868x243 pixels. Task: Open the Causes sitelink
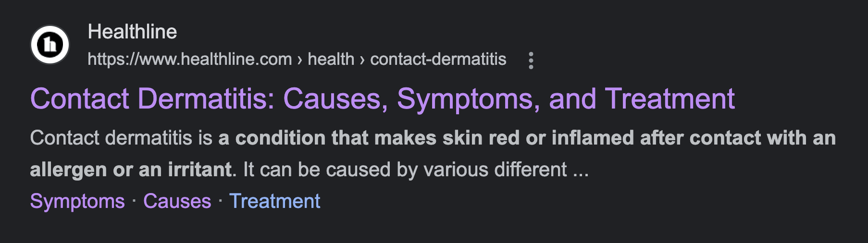(177, 201)
